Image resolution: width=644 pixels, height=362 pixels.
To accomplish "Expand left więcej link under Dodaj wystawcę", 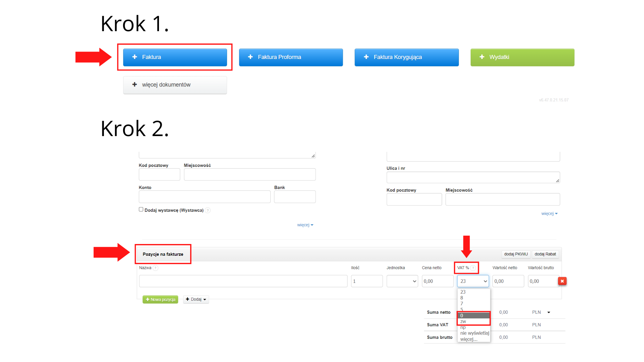I will pyautogui.click(x=305, y=225).
